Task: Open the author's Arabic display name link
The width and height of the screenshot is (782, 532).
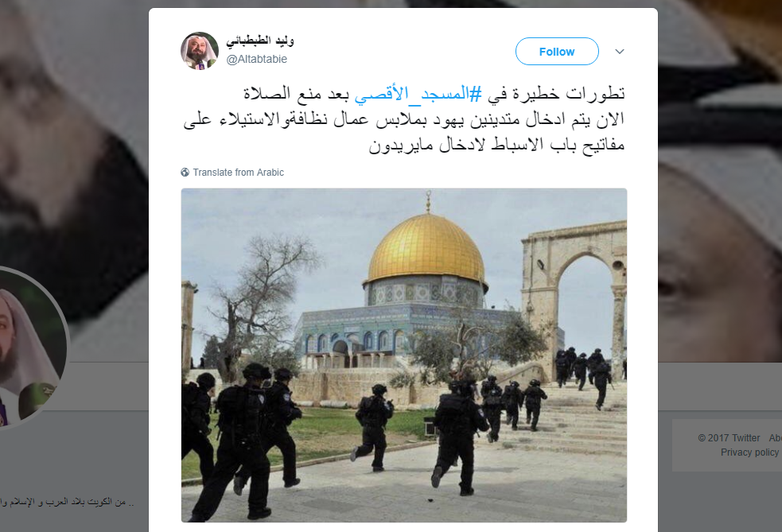Action: tap(260, 41)
